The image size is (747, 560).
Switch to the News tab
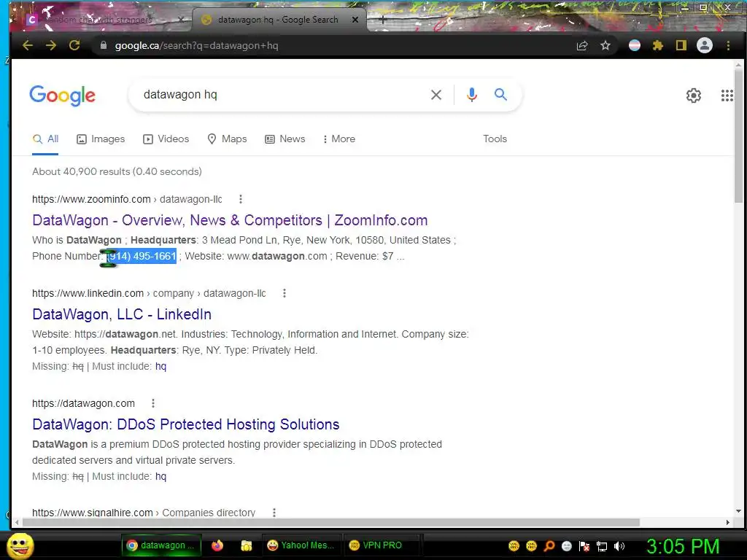[x=285, y=139]
